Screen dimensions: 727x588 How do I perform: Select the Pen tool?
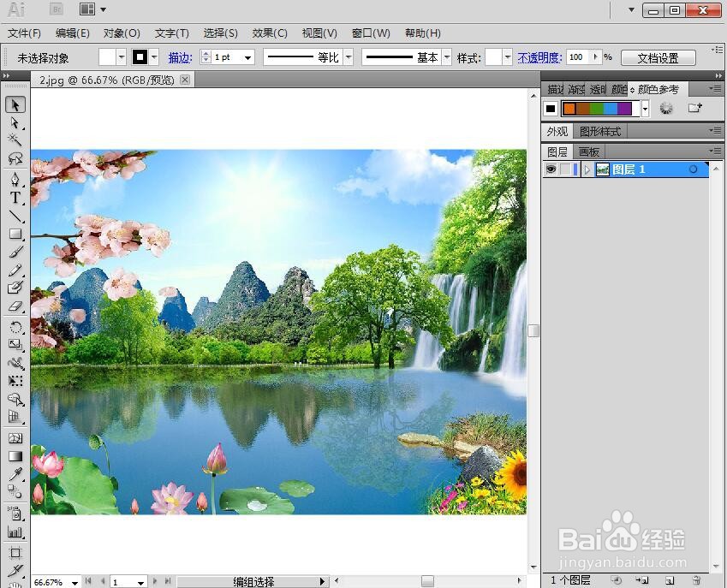15,180
